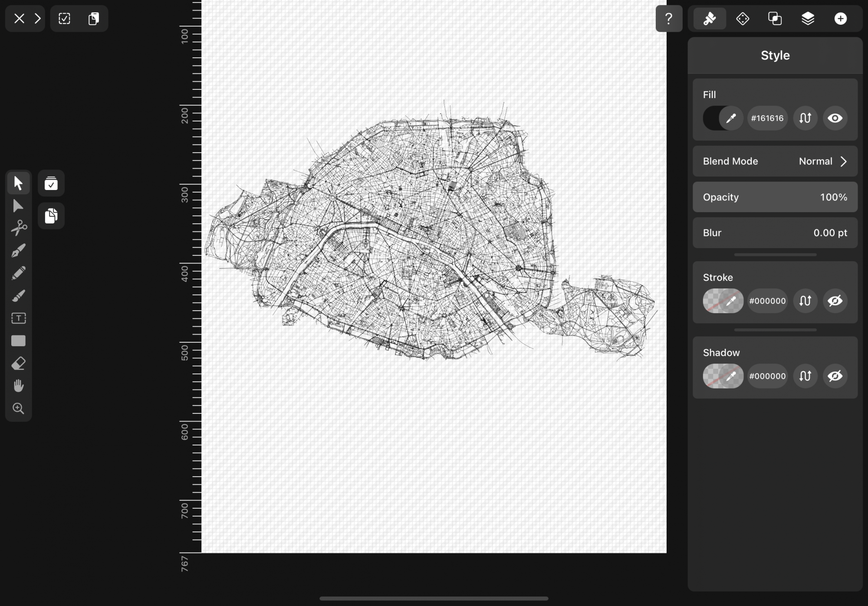Image resolution: width=868 pixels, height=606 pixels.
Task: Enable Stroke visibility
Action: coord(835,301)
